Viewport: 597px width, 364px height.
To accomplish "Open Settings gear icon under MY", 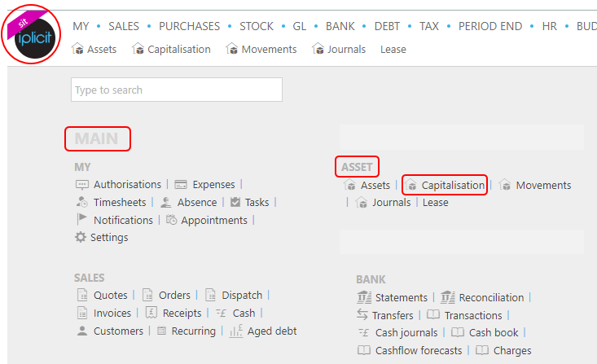I will (x=81, y=238).
